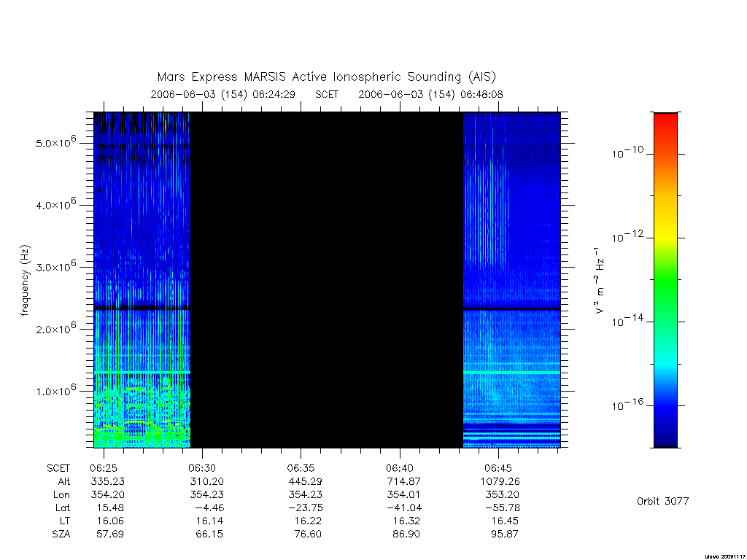Click the frequency (Hz) axis title
Screen dimensions: 747x560
[25, 281]
